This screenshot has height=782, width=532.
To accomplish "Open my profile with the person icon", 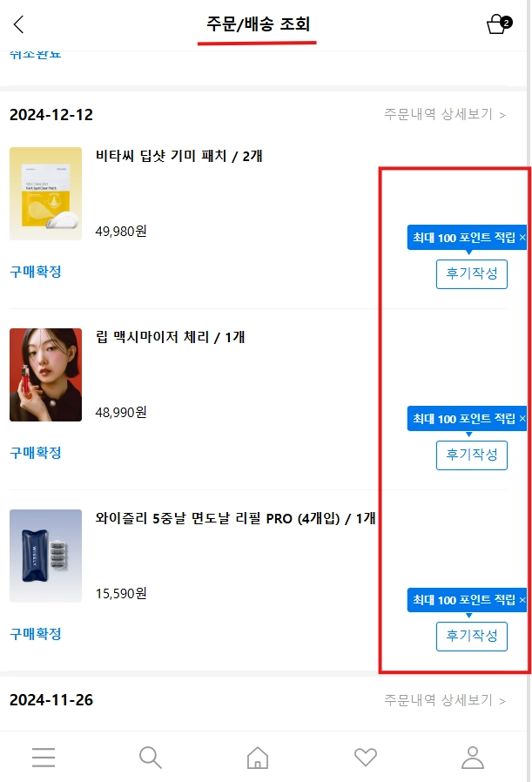I will [x=473, y=757].
